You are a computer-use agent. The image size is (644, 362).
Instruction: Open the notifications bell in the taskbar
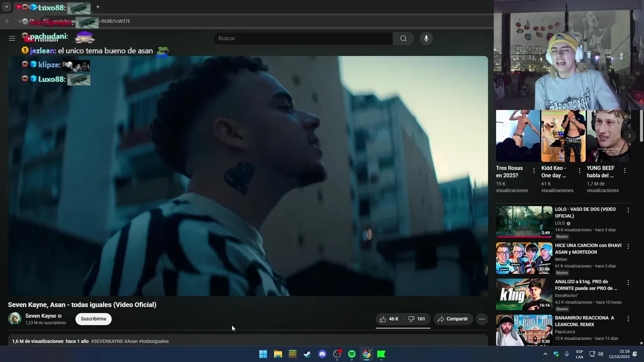click(x=635, y=354)
